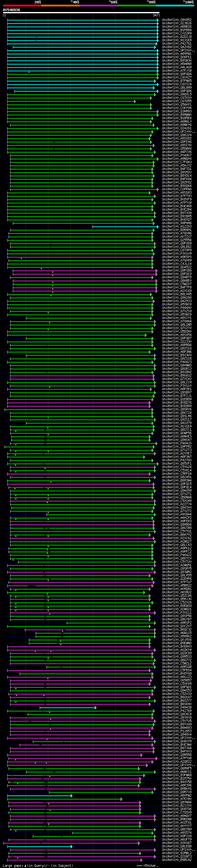This screenshot has height=868, width=197.
Task: Open hit UniRef100_Q3MBL2
Action: [x=176, y=853]
